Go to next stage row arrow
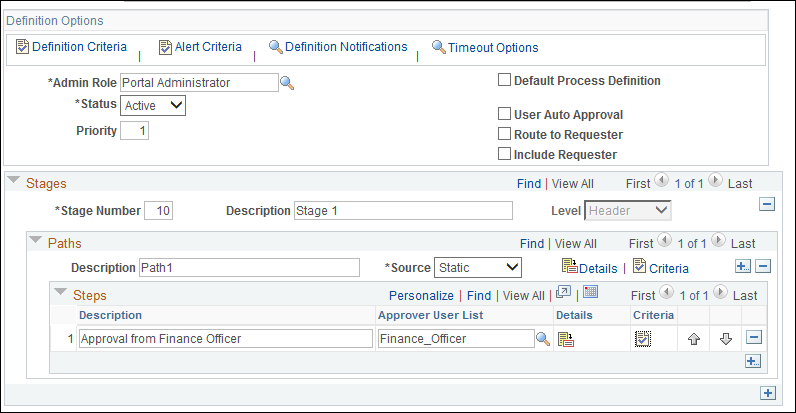796x413 pixels. [715, 180]
